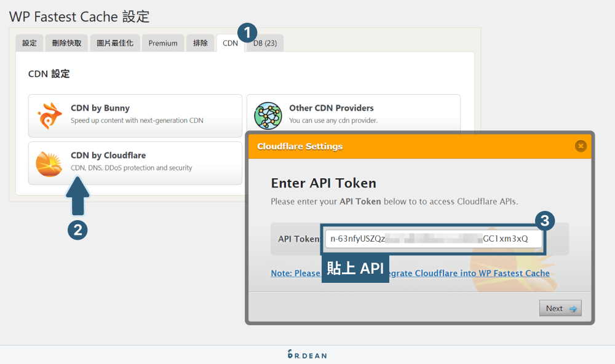Viewport: 615px width, 364px height.
Task: Open the 排除 tab
Action: [200, 42]
